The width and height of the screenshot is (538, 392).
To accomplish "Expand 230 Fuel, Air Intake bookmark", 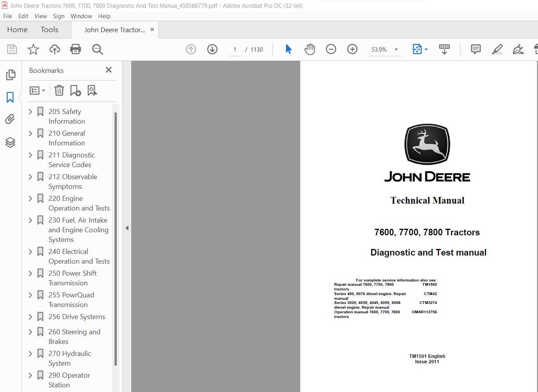I will tap(30, 220).
